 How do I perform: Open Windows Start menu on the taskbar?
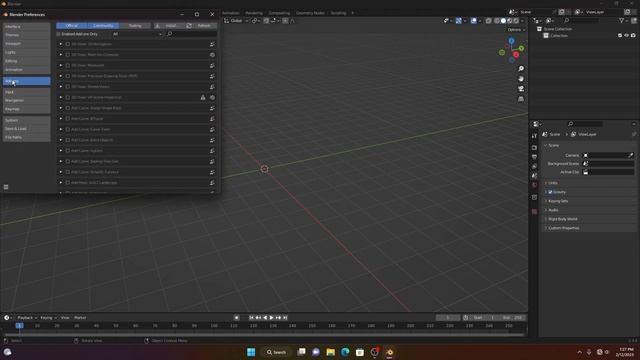coord(251,352)
